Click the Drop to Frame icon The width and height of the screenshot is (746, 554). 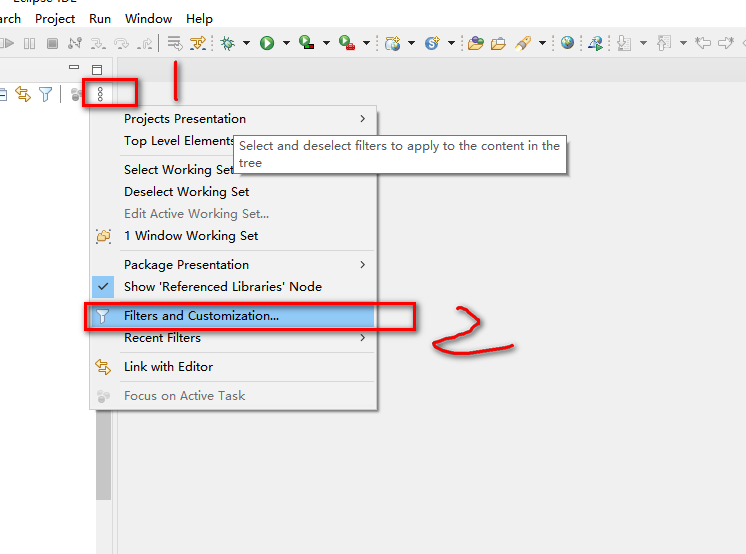pyautogui.click(x=175, y=43)
